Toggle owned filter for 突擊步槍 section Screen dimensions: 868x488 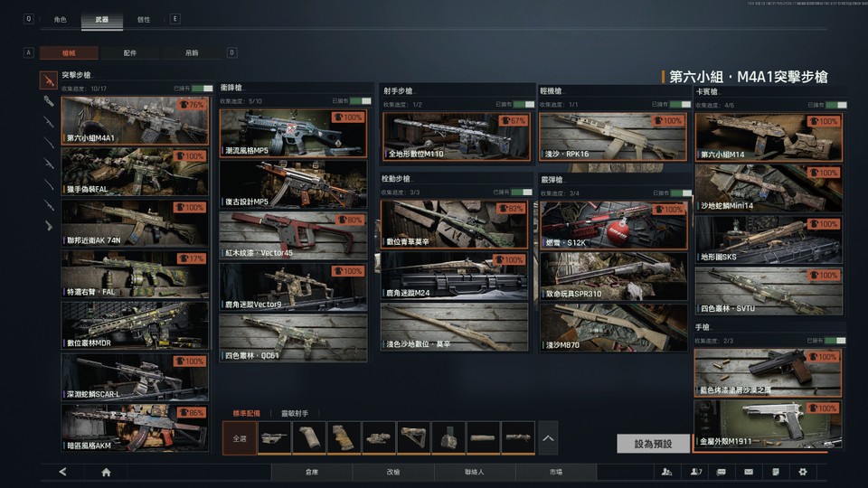(x=202, y=89)
